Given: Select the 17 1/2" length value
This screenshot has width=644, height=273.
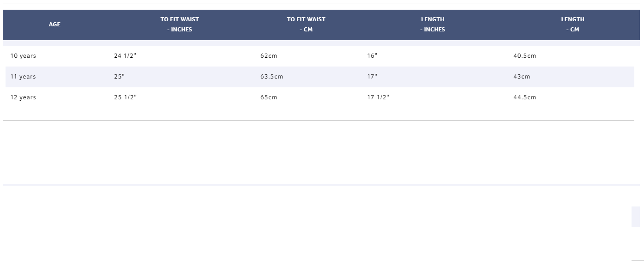Looking at the screenshot, I should (x=378, y=97).
